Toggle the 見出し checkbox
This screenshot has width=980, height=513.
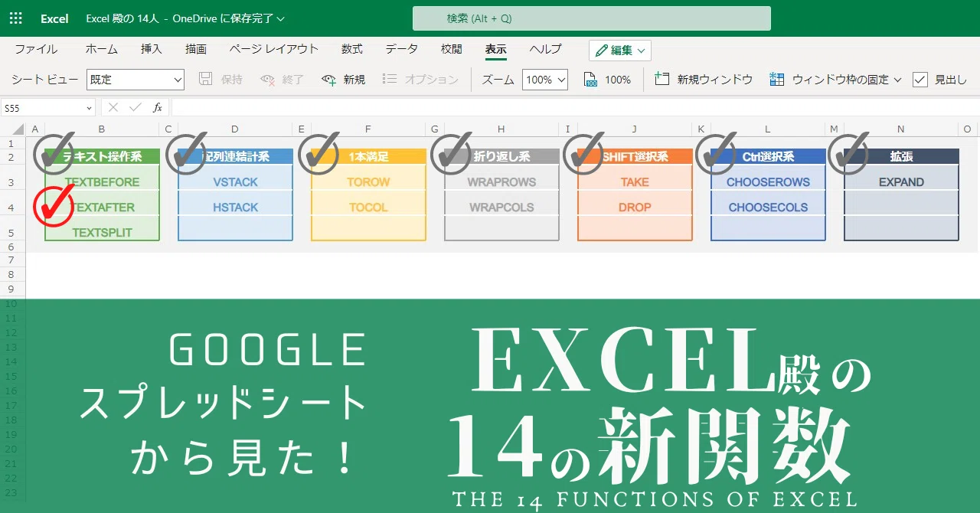coord(920,80)
